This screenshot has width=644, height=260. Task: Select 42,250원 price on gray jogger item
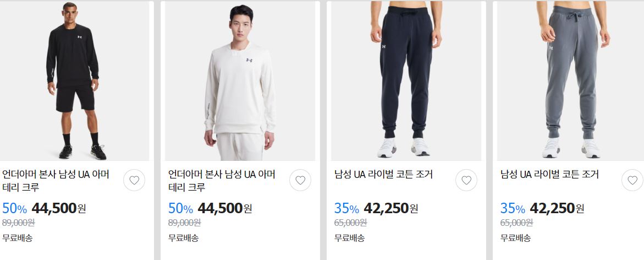coord(557,208)
